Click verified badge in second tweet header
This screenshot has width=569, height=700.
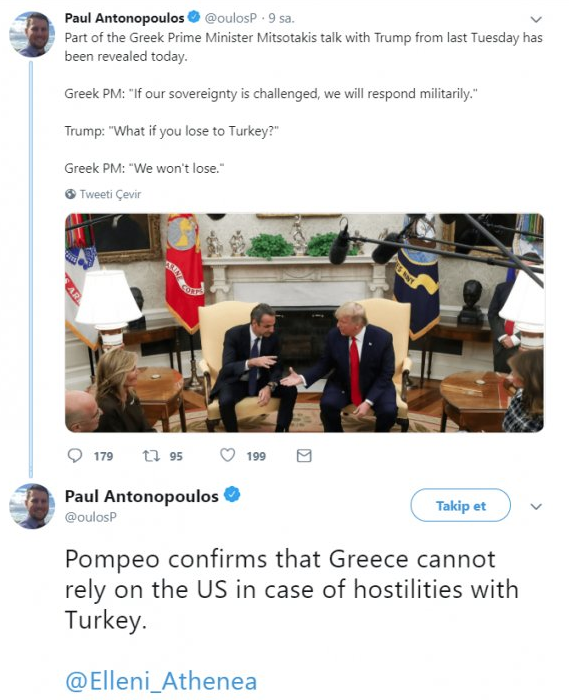point(232,495)
